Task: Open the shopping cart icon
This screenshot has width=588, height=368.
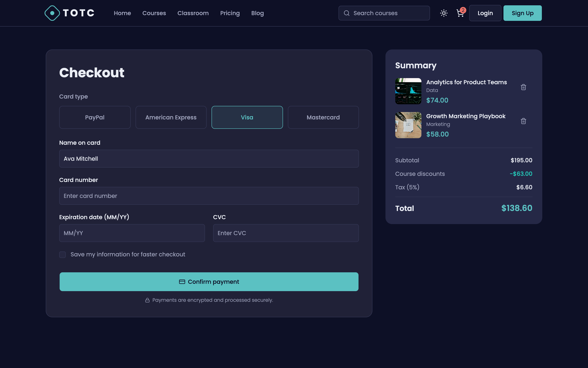Action: tap(460, 13)
